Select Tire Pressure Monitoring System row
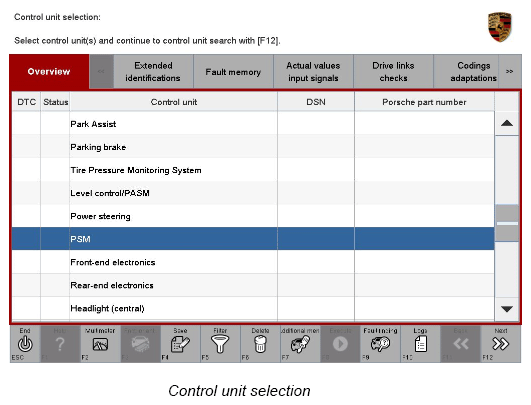 pyautogui.click(x=253, y=170)
